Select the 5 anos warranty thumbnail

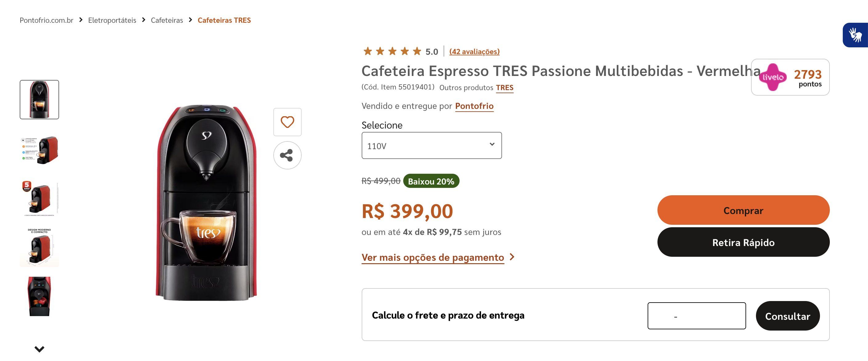(x=39, y=198)
